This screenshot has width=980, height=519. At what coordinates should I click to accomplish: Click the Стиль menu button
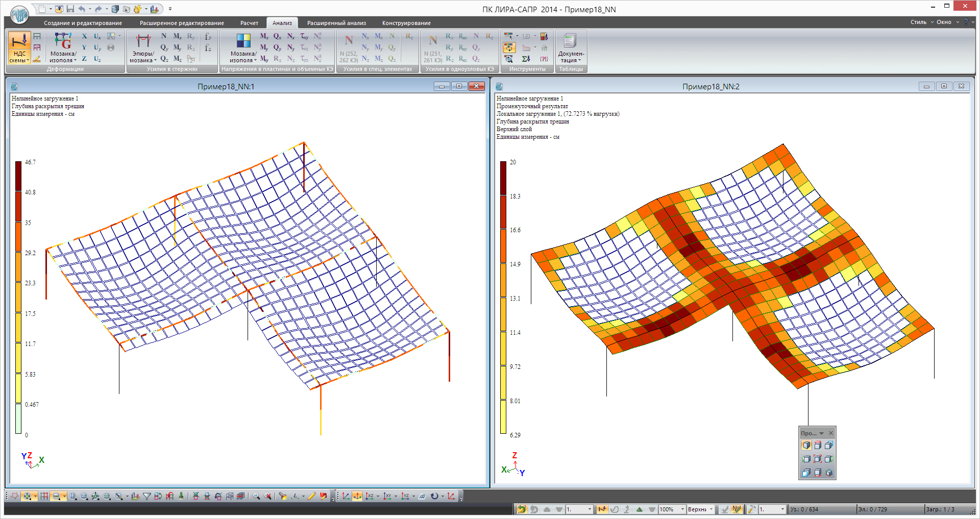(x=918, y=22)
